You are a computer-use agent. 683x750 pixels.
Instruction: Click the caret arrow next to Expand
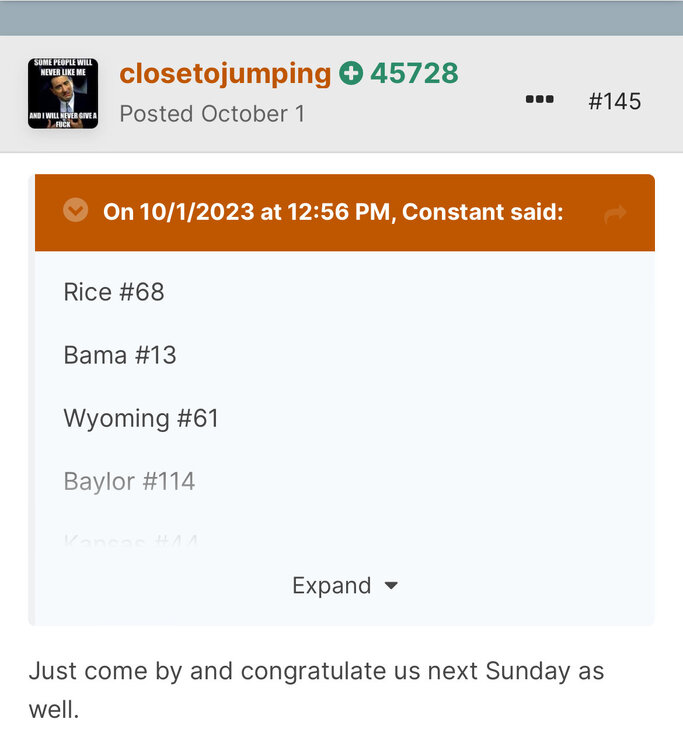391,586
